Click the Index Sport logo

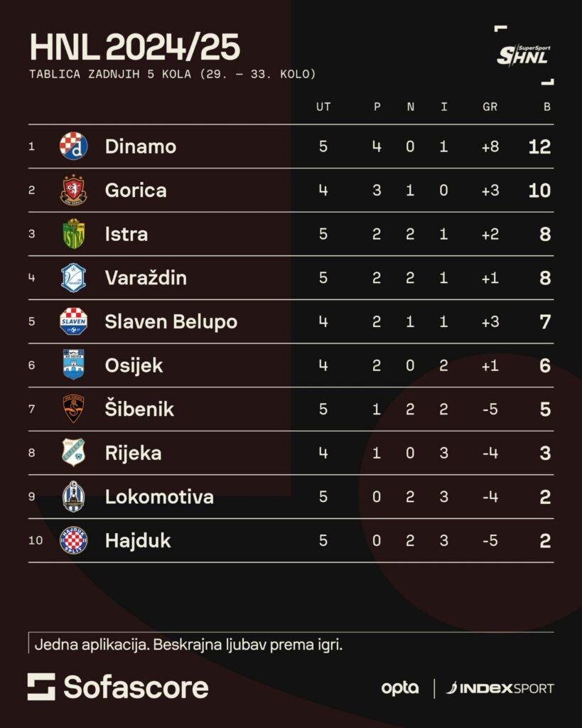pos(500,688)
